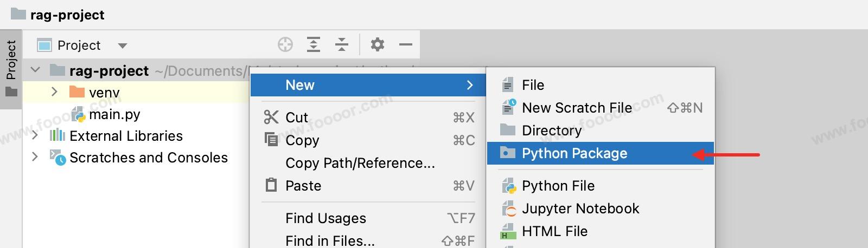The height and width of the screenshot is (248, 868).
Task: Click the HTML File icon
Action: click(508, 231)
